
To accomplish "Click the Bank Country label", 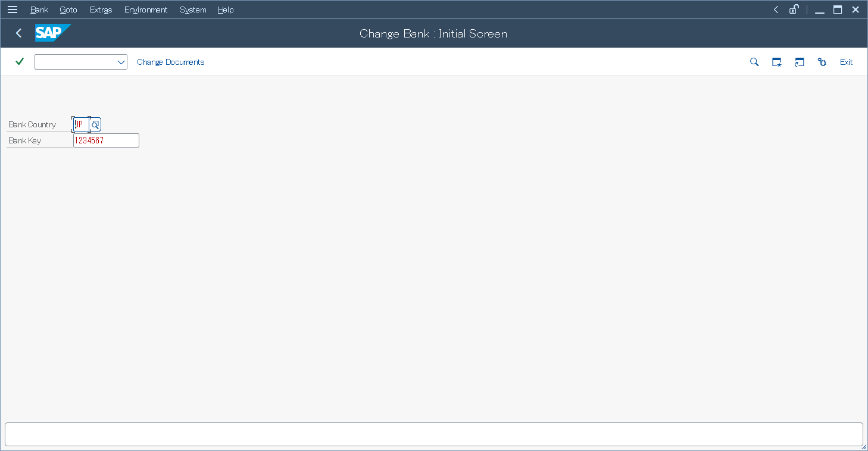I will pyautogui.click(x=32, y=124).
